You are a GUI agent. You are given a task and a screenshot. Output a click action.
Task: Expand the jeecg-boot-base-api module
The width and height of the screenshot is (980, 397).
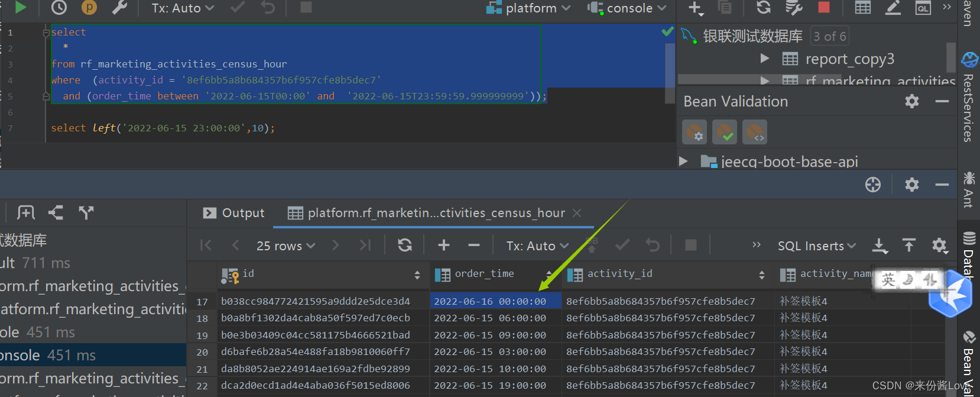pyautogui.click(x=684, y=161)
